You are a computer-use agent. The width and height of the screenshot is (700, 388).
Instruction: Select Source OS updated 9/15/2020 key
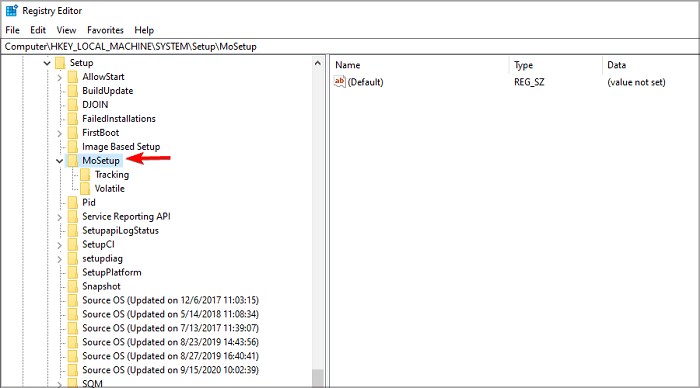pos(170,370)
